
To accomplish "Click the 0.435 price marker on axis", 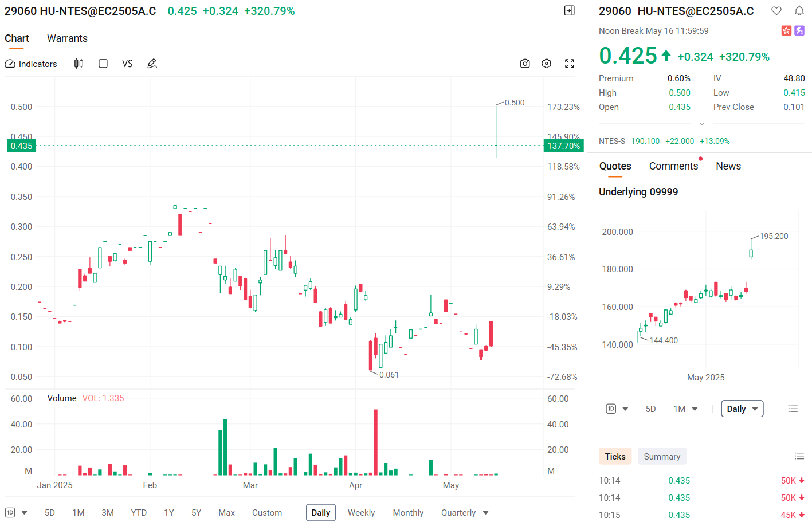I will [x=21, y=146].
